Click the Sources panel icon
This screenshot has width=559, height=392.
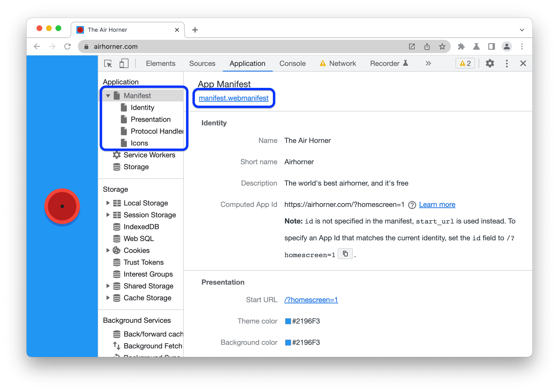pos(203,63)
